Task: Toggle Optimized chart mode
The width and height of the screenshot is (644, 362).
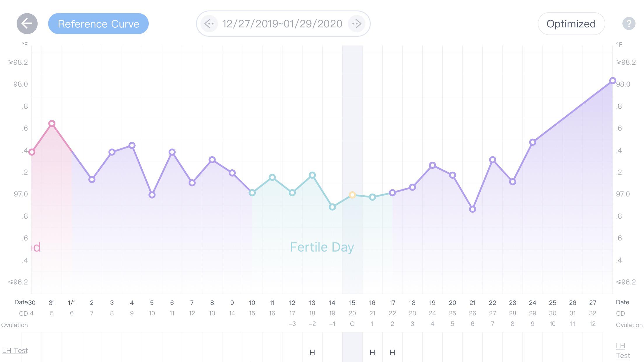Action: point(571,24)
